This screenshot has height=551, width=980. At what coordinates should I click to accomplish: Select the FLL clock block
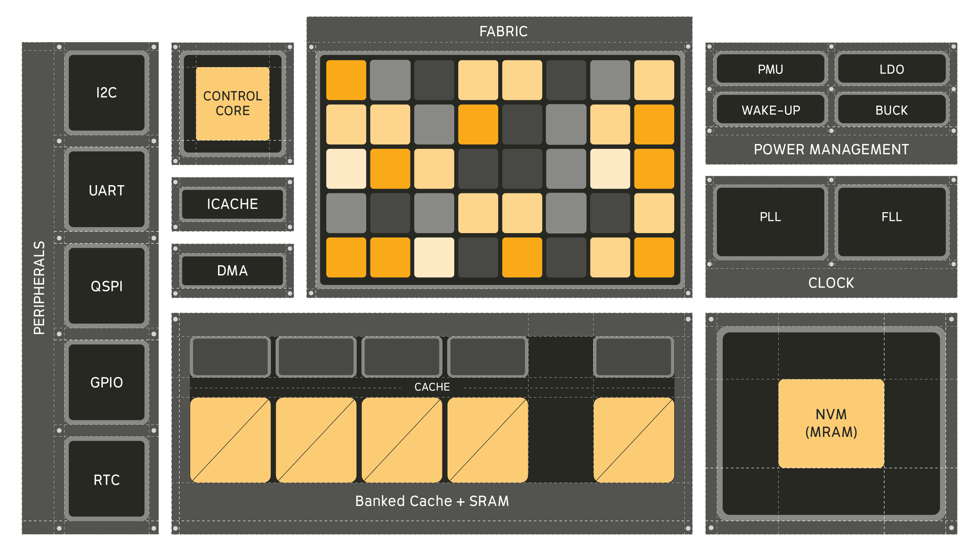[x=891, y=221]
